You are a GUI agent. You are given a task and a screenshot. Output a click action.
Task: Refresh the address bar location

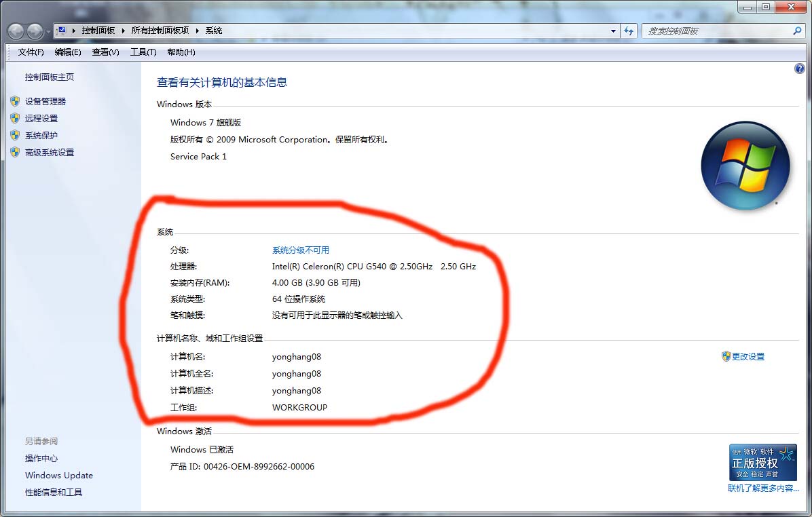point(629,31)
